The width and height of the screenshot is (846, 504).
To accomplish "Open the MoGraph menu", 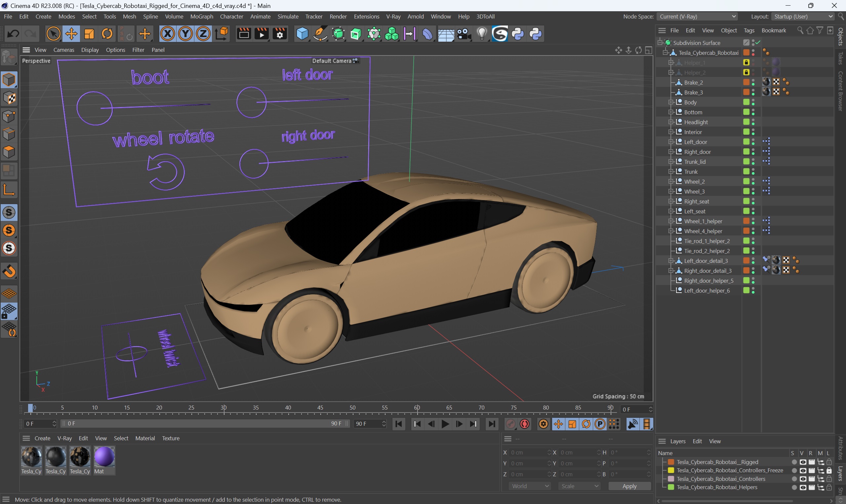I will tap(202, 16).
